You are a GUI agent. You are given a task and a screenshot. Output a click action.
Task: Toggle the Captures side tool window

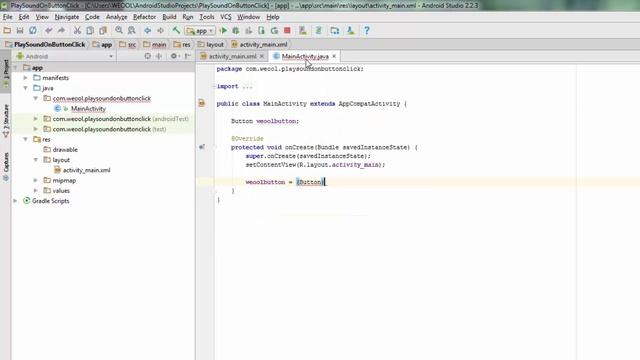[6, 167]
